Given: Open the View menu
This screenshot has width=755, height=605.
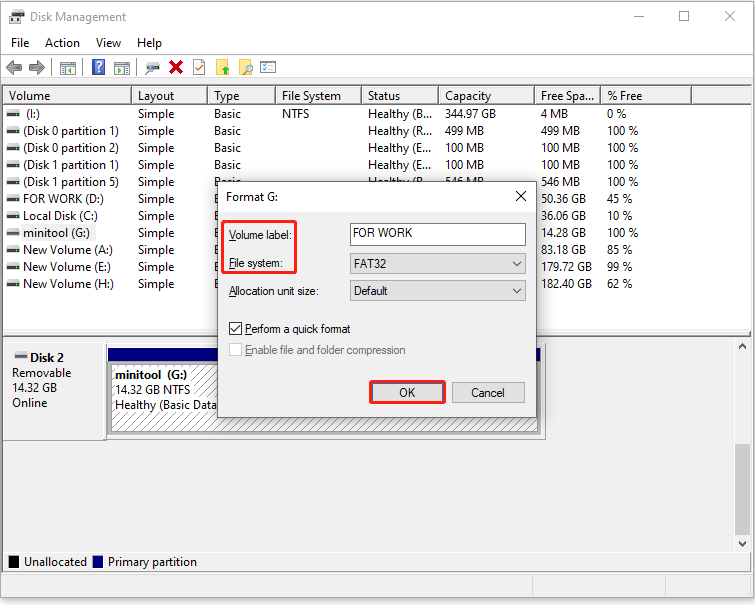Looking at the screenshot, I should point(108,43).
